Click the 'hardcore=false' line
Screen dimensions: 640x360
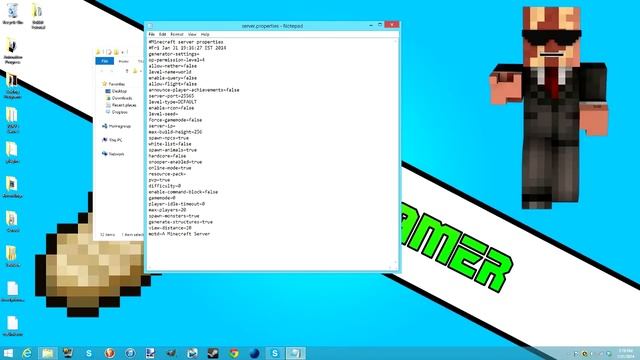coord(167,156)
